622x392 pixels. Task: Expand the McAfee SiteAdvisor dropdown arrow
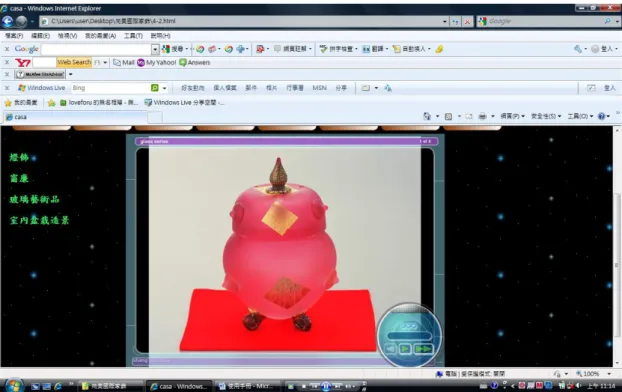[70, 74]
